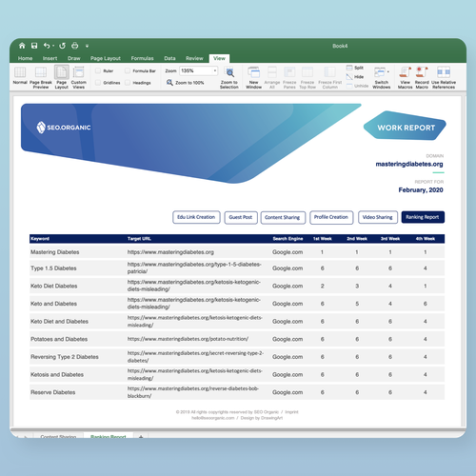
Task: Click the potato-nutrition target URL cell
Action: point(188,339)
